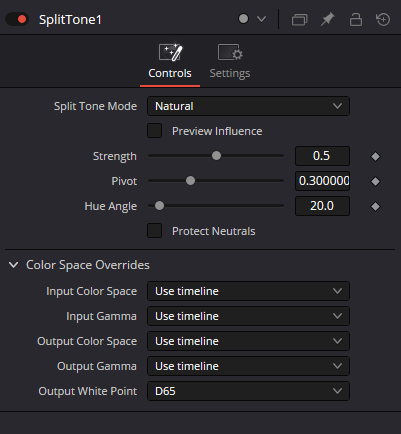Click the Split Tone Mode label

click(95, 106)
